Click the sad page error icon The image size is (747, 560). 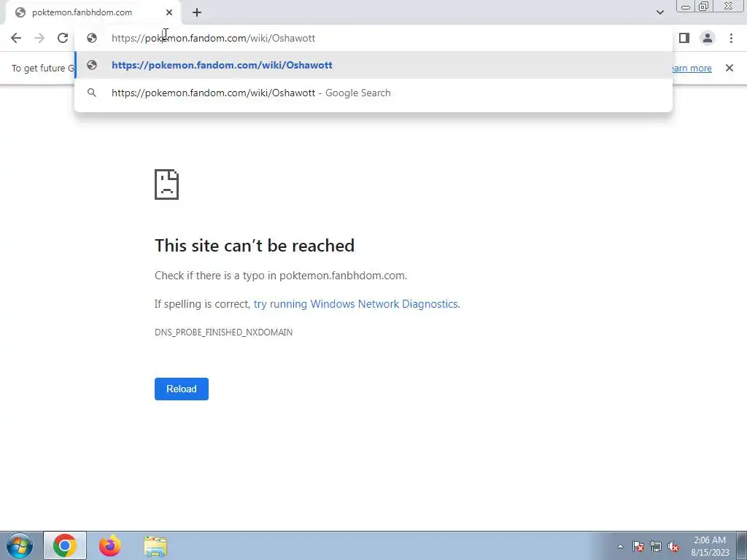tap(167, 184)
